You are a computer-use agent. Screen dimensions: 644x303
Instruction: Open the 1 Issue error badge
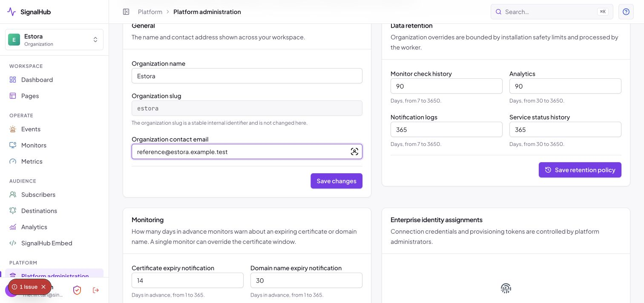point(29,287)
